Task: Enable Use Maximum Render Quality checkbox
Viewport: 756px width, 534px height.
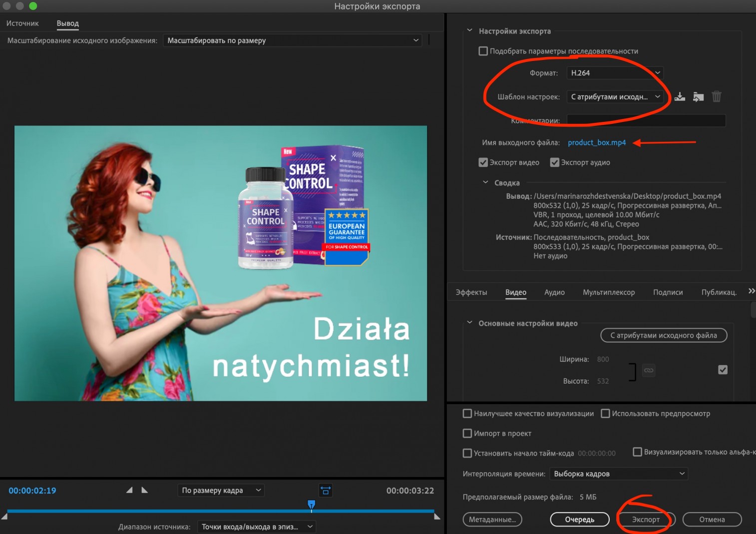Action: pos(467,414)
